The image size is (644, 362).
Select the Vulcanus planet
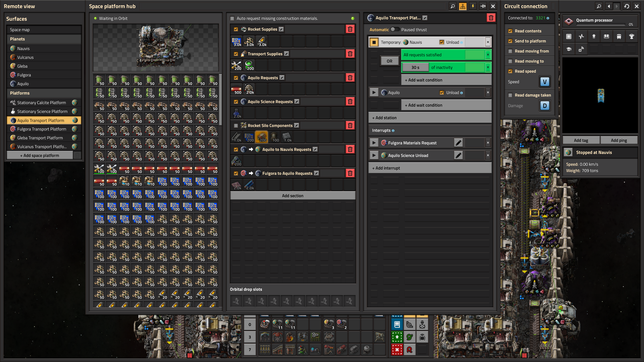(x=44, y=57)
